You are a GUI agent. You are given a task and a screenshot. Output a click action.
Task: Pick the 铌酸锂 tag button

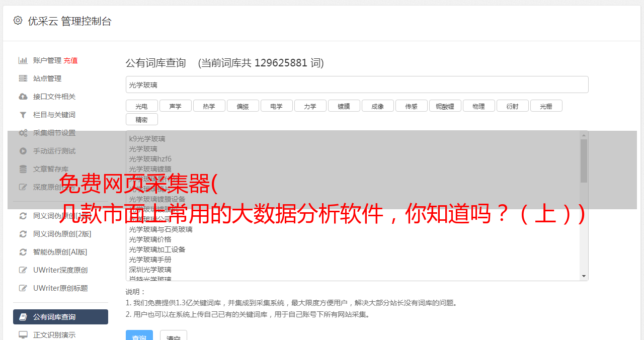(x=445, y=106)
